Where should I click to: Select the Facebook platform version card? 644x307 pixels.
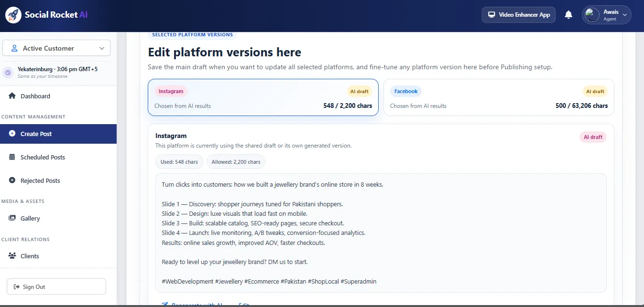499,97
